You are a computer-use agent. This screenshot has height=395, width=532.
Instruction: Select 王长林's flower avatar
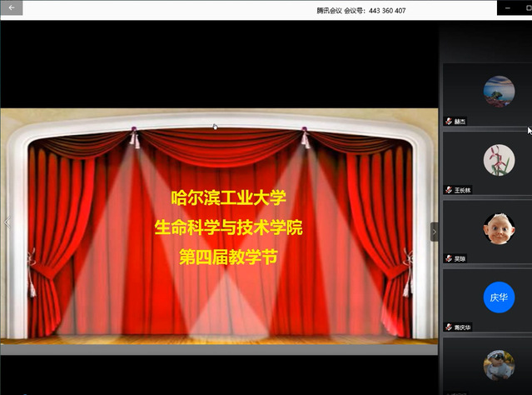click(x=499, y=158)
